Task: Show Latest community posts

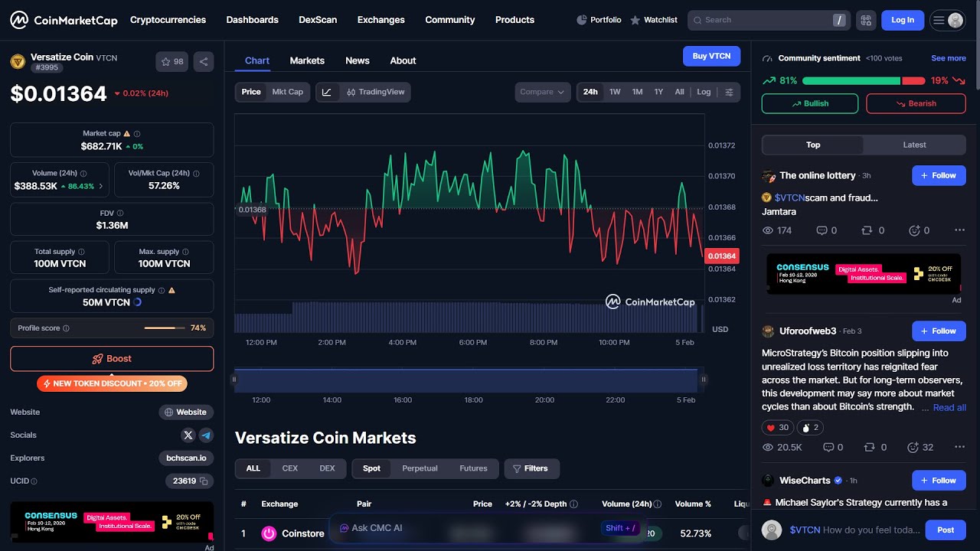Action: 914,145
